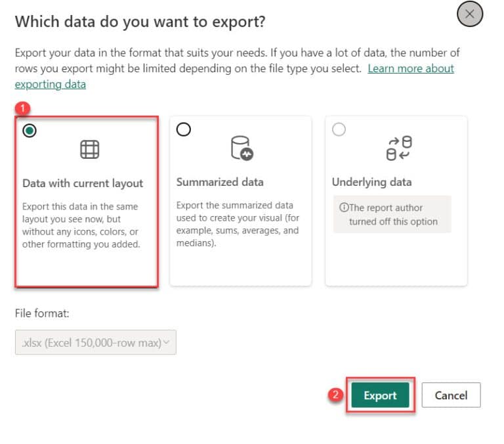Click the 'report author turned off this option' notice

(x=392, y=214)
